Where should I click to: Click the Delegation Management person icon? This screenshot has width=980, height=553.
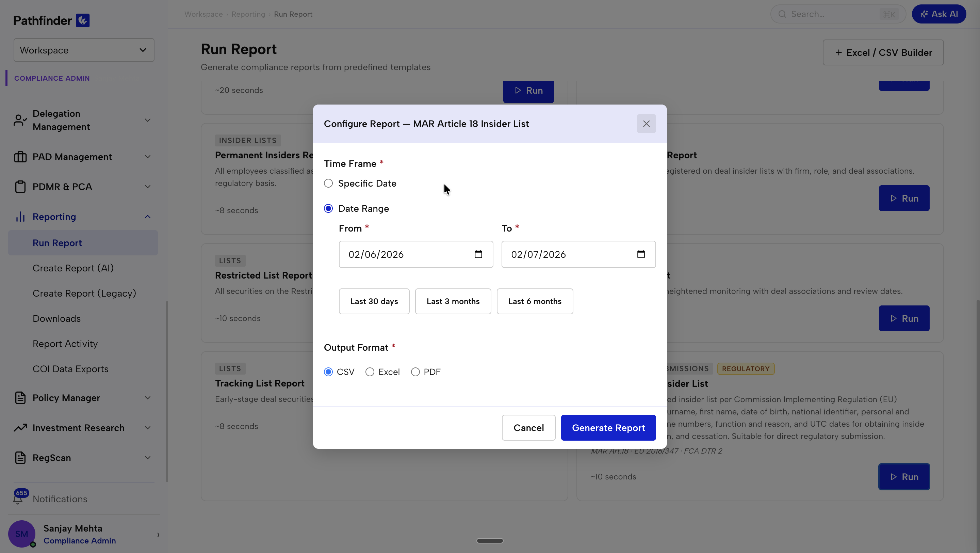(20, 120)
